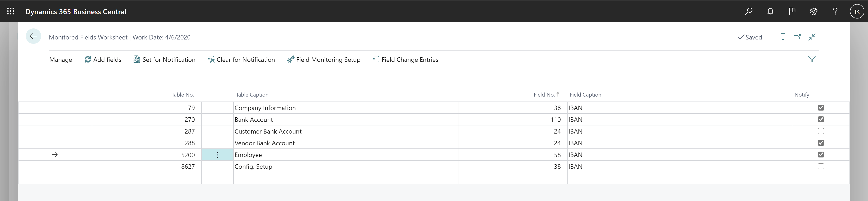Go back with the arrow button
Screen dimensions: 868x201
33,36
